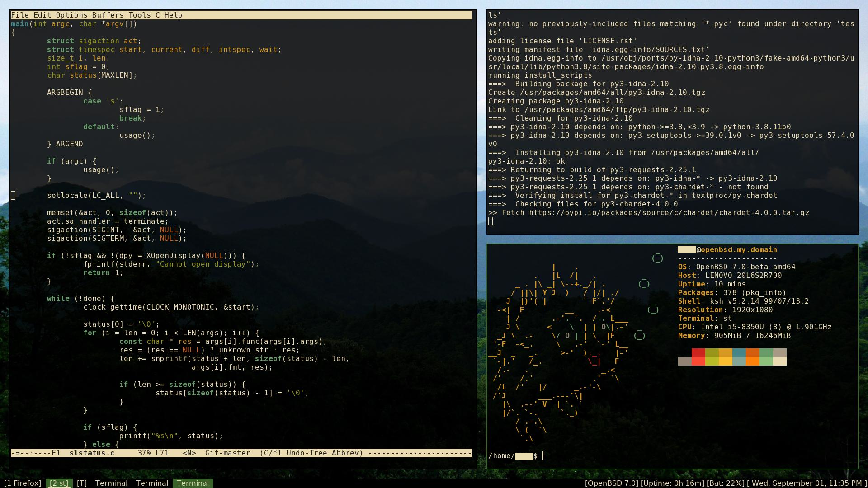This screenshot has width=868, height=488.
Task: Click the act.sa_handler = terminate line
Action: (x=108, y=221)
